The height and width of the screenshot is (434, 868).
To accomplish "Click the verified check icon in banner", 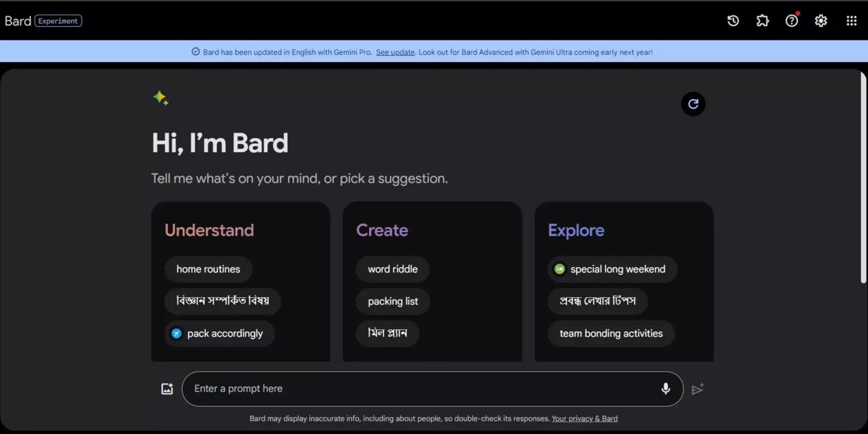I will pyautogui.click(x=195, y=52).
